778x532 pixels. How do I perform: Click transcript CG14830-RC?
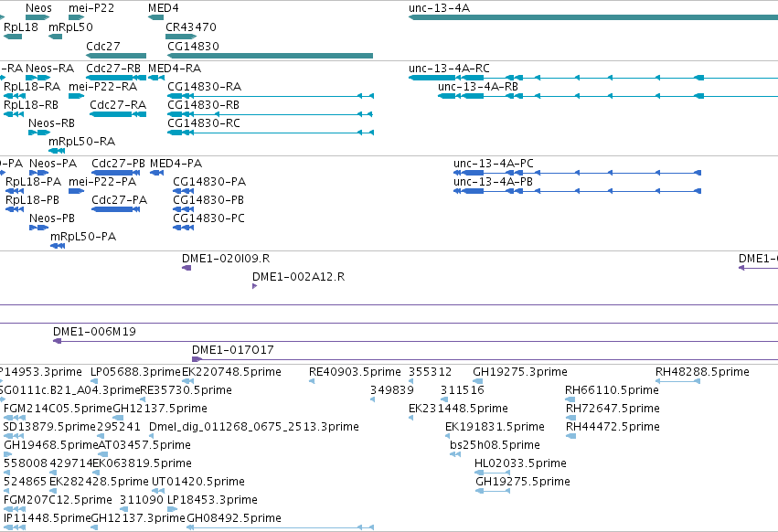pos(271,133)
